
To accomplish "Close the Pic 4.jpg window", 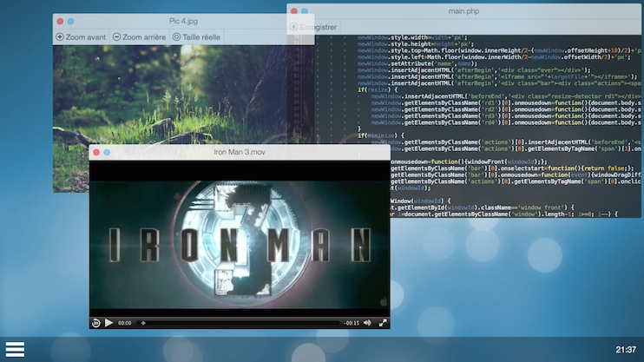I will 61,22.
